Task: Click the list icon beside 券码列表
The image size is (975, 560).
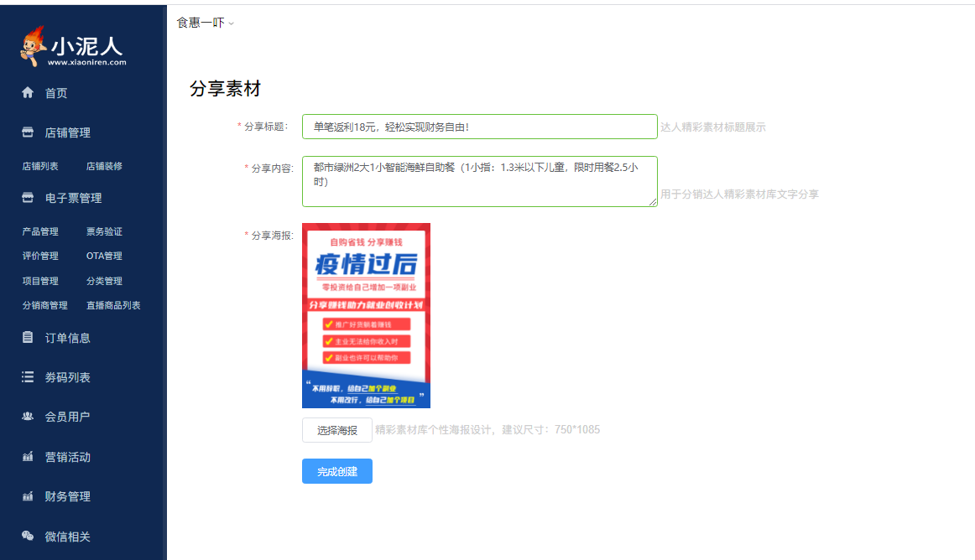Action: click(28, 377)
